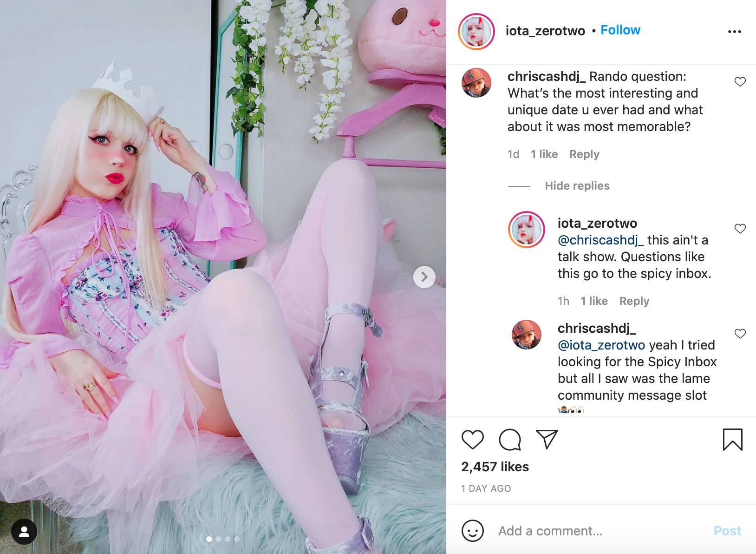Open more options three-dot menu
Screen dimensions: 756x554
(x=735, y=32)
